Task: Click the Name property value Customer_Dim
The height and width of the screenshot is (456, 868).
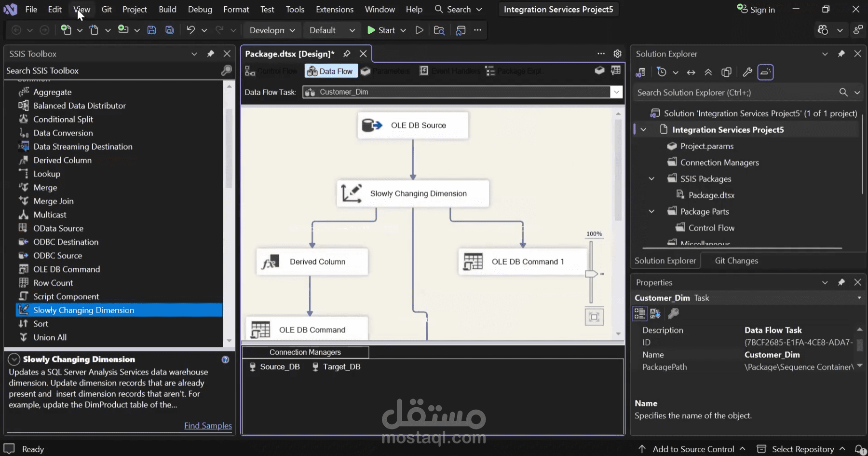Action: [772, 355]
